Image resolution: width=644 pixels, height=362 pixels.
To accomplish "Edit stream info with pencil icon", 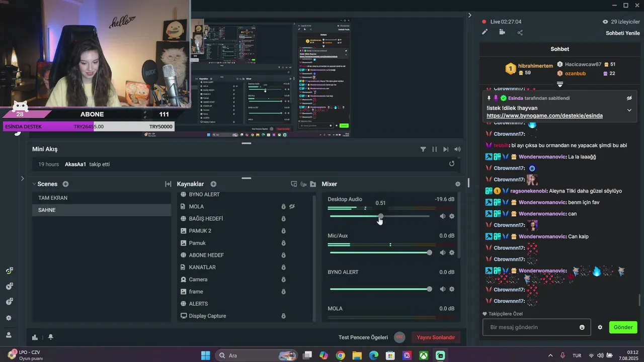I will [485, 32].
